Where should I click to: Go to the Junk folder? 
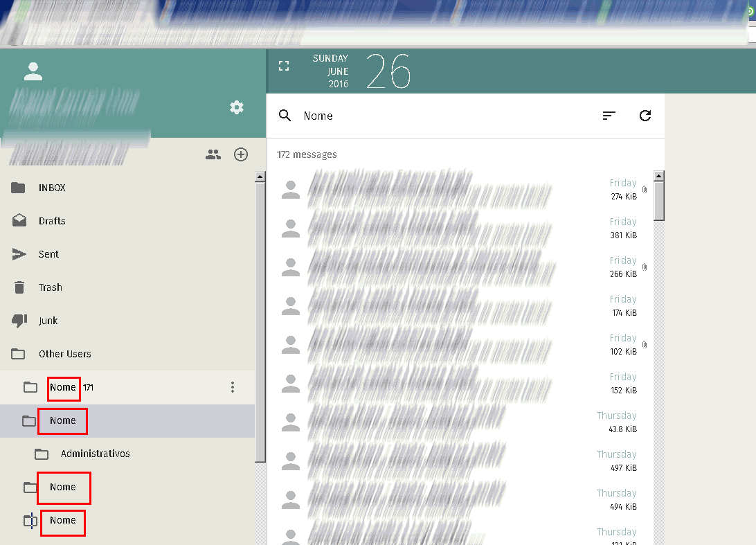point(48,321)
